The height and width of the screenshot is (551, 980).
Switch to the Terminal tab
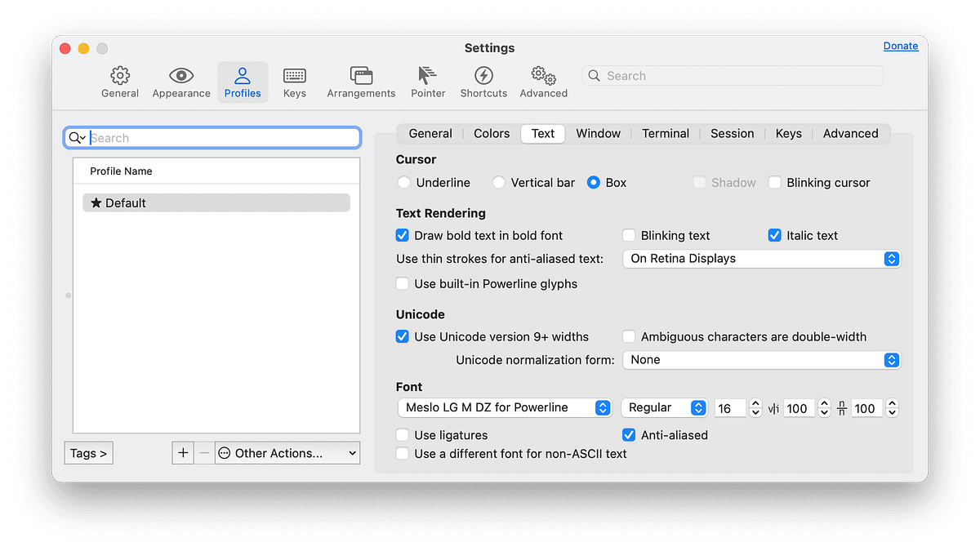(x=665, y=133)
